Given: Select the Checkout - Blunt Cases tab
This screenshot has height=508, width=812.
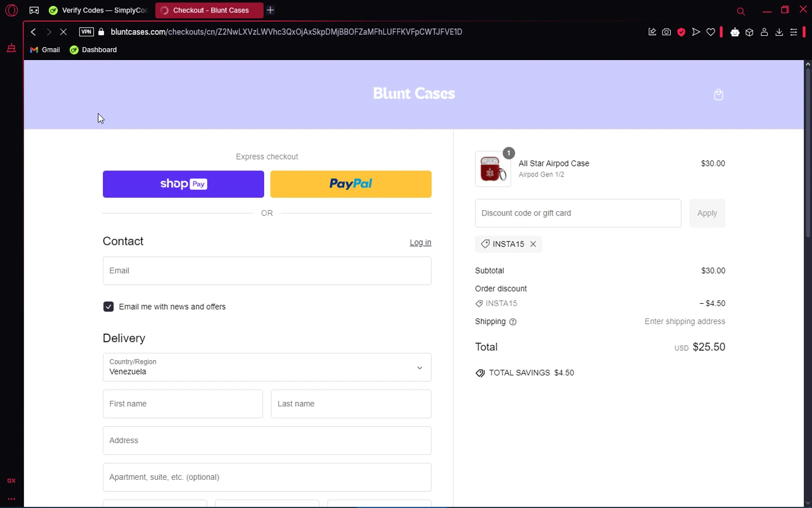Looking at the screenshot, I should [x=209, y=10].
